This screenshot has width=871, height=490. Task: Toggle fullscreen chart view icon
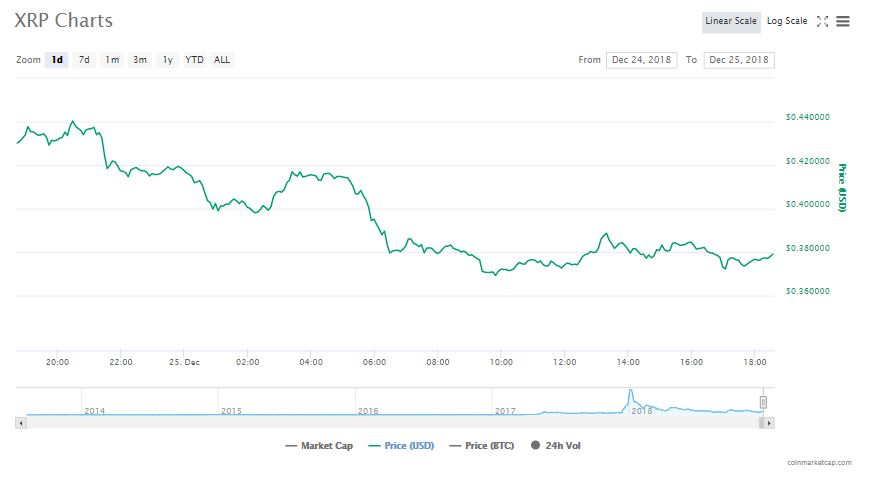pos(822,21)
